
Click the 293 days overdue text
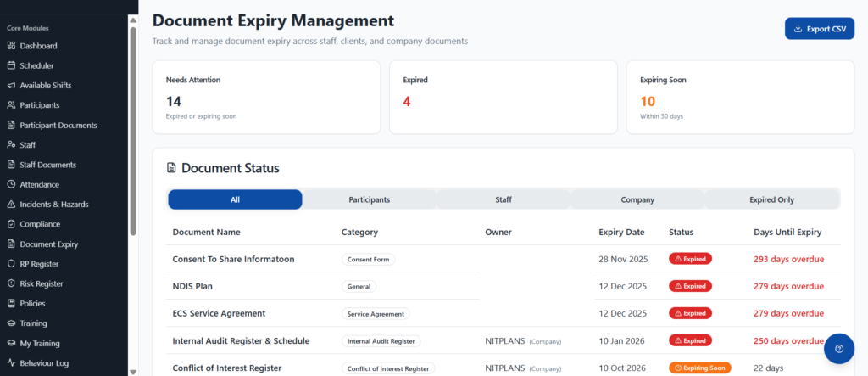(x=789, y=259)
